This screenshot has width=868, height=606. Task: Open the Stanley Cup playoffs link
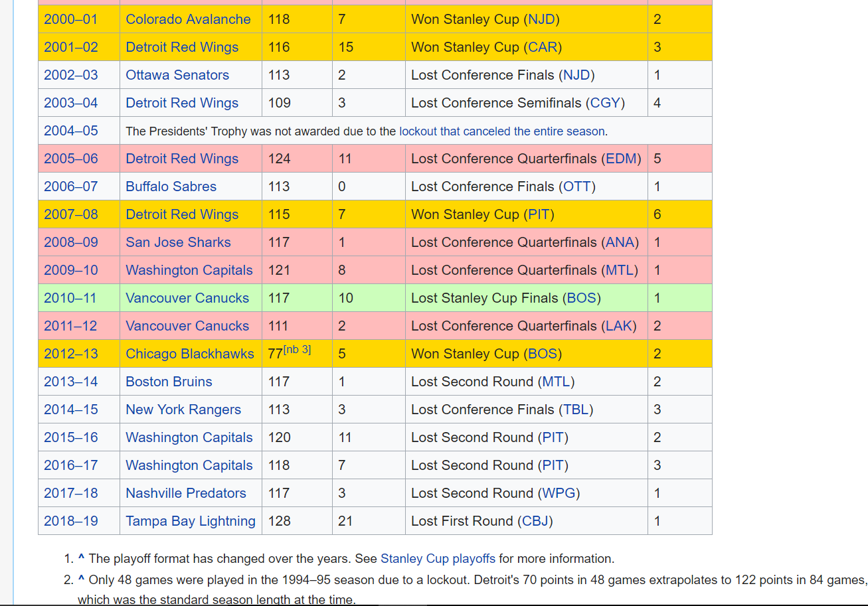(438, 558)
